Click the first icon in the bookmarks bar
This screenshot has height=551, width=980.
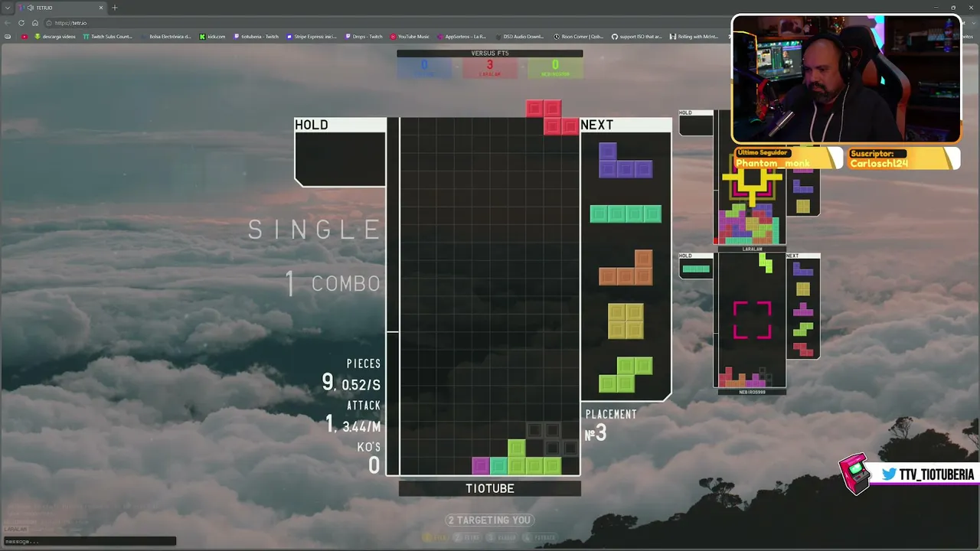8,37
